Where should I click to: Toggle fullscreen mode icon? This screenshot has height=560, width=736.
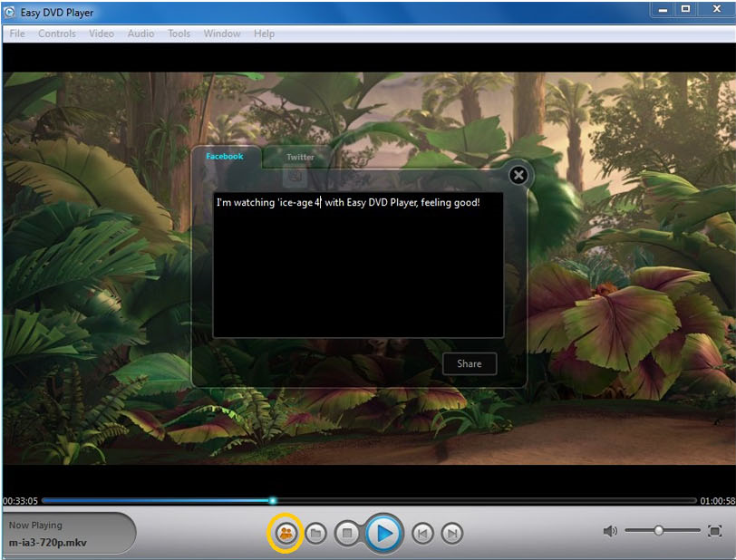[714, 531]
